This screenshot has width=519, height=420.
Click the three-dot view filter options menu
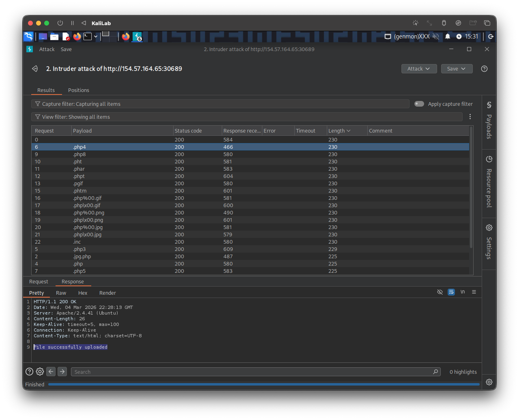point(470,117)
